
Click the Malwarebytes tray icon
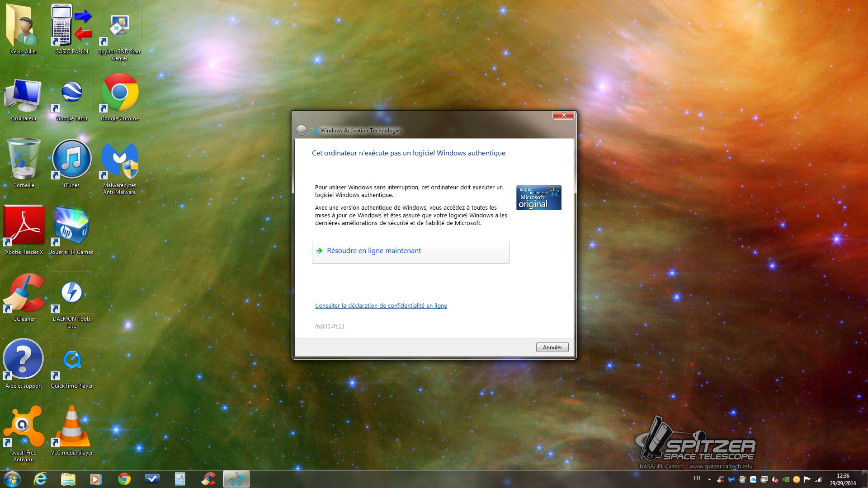pos(731,479)
